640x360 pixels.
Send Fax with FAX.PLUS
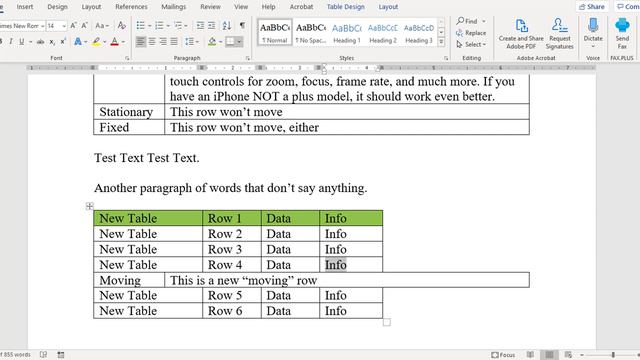click(x=622, y=33)
